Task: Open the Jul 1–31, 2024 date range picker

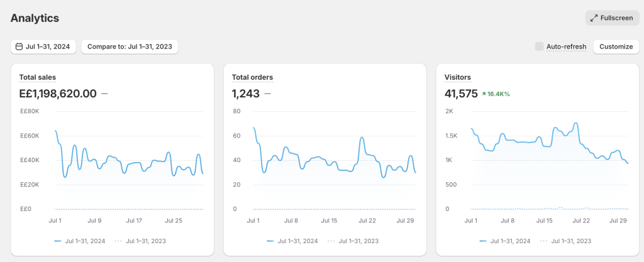Action: (x=43, y=46)
